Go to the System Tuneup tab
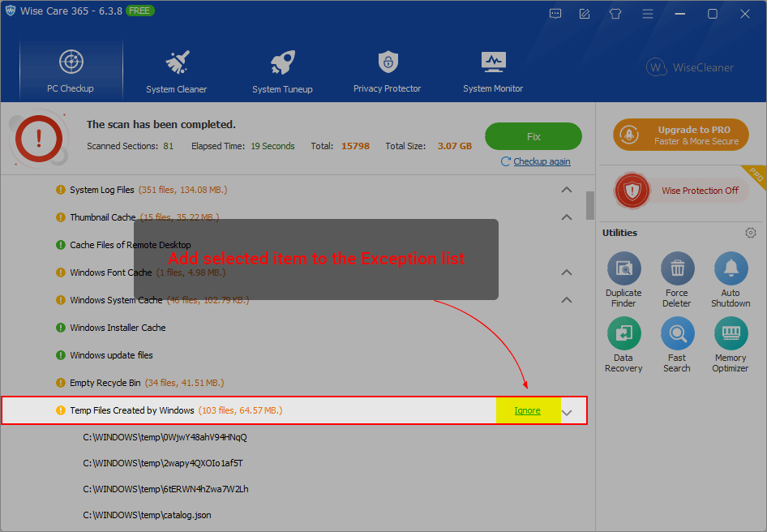This screenshot has height=532, width=767. 282,71
